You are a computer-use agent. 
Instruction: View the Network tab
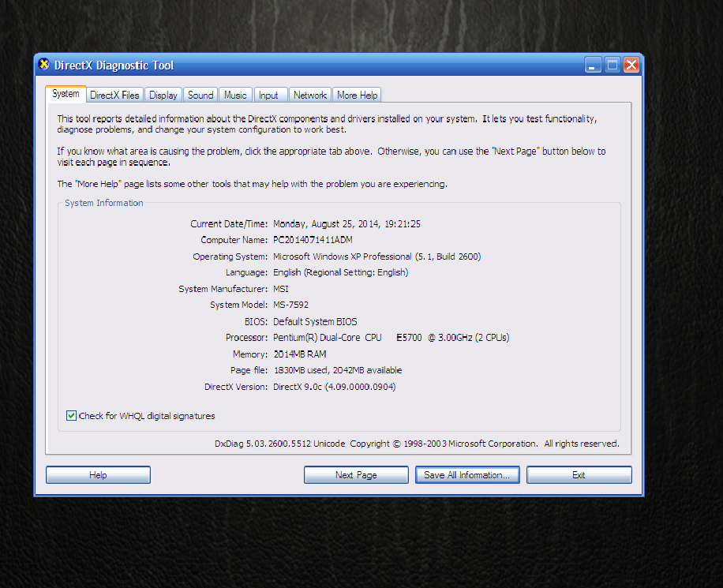310,96
